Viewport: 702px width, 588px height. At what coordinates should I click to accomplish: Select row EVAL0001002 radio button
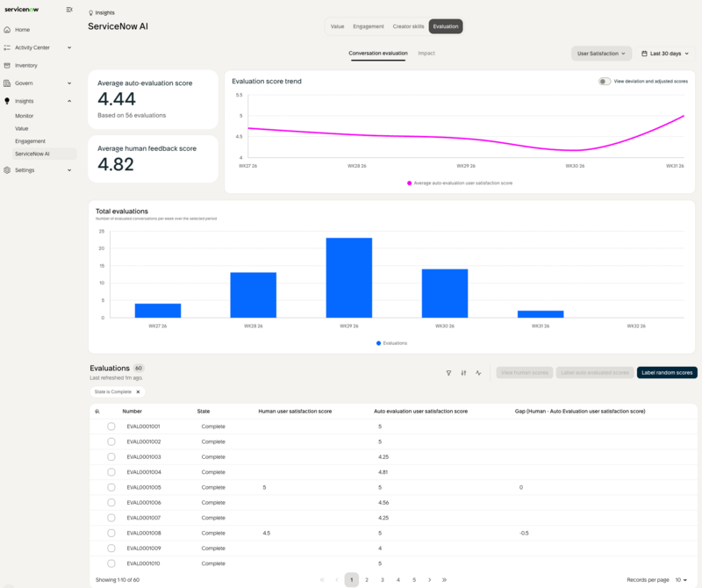(x=111, y=441)
